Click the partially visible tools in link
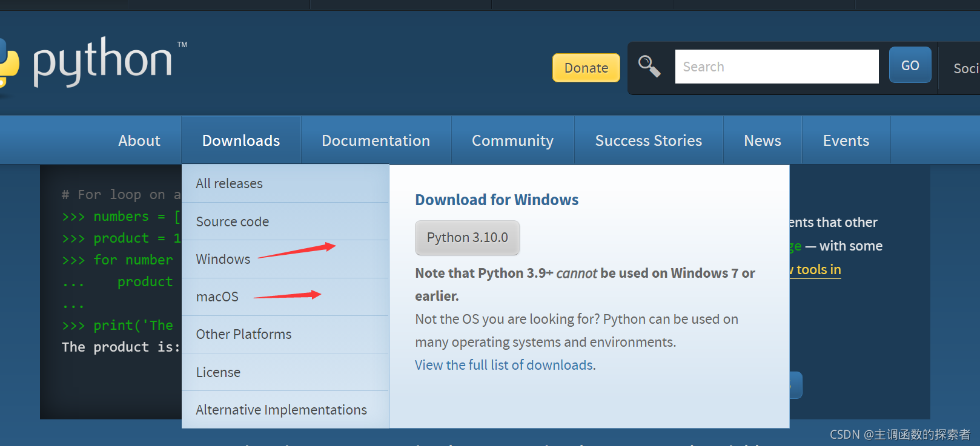The image size is (980, 446). tap(815, 269)
